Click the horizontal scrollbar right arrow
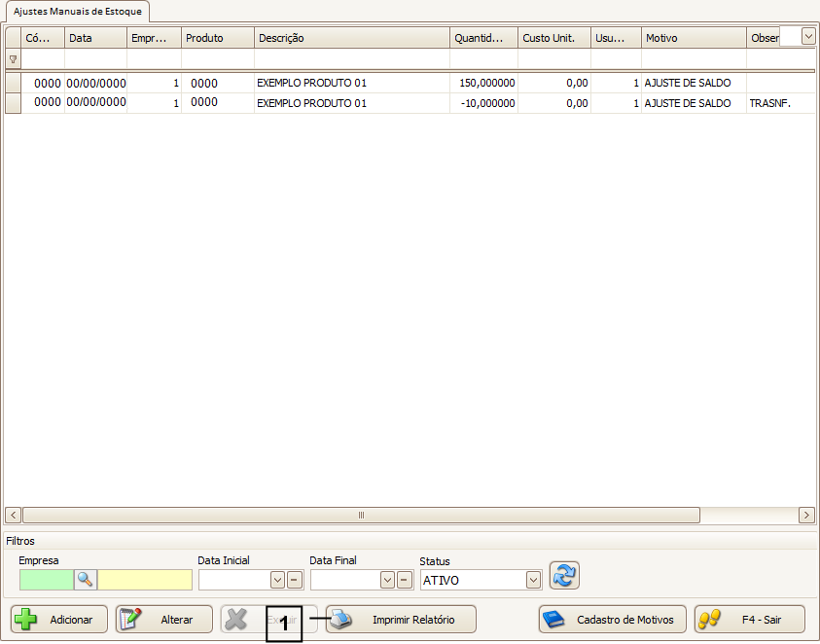Image resolution: width=820 pixels, height=644 pixels. (x=806, y=515)
